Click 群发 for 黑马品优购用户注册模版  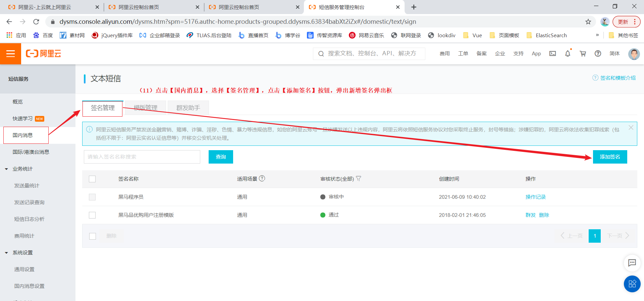click(x=530, y=215)
